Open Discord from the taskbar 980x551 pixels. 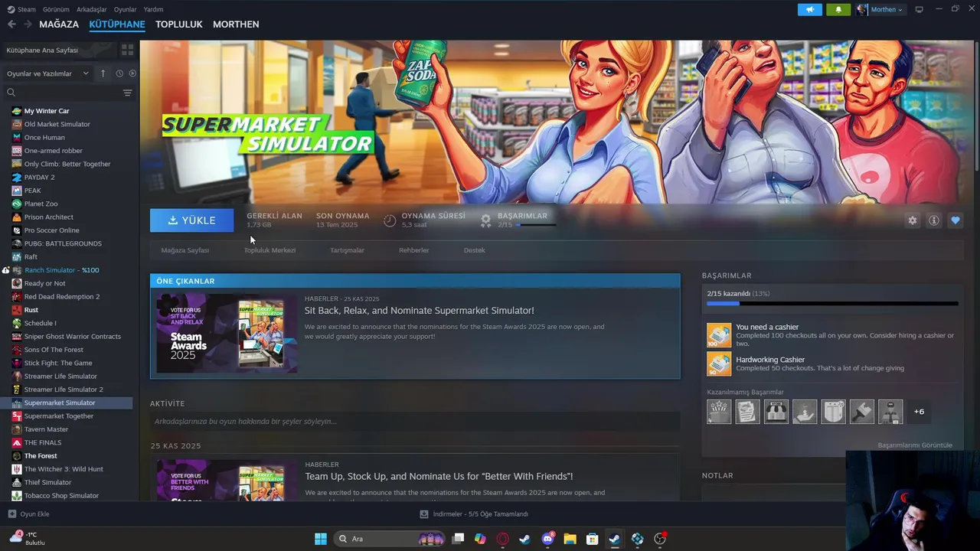coord(547,539)
